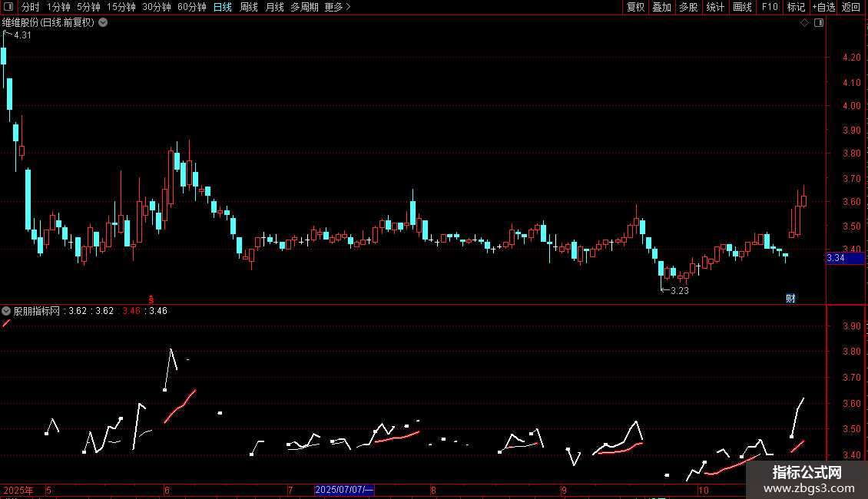
Task: Open the 维维股份 chart title dropdown arrow
Action: click(103, 23)
